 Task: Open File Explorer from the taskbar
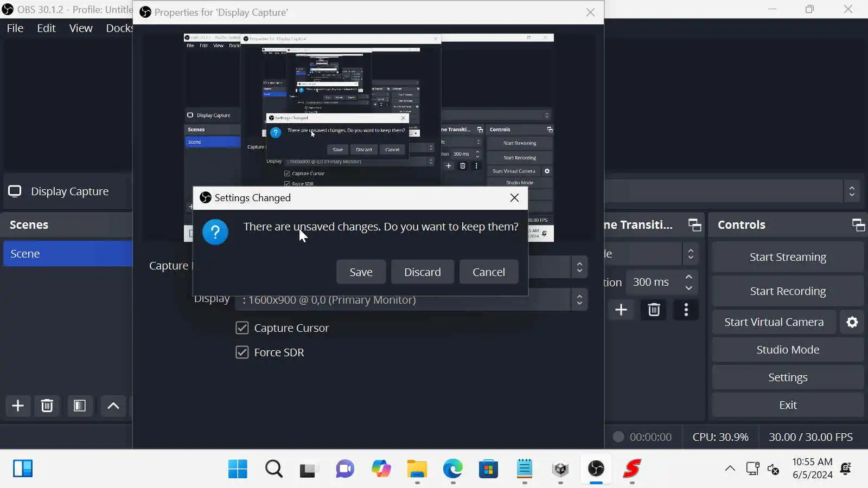pyautogui.click(x=417, y=469)
